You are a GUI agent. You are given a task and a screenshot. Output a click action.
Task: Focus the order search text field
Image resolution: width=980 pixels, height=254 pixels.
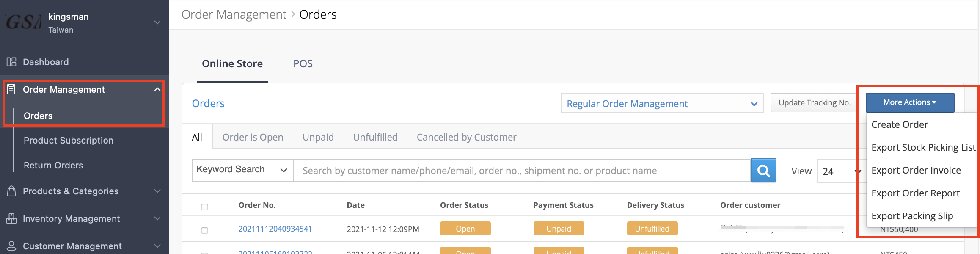tap(522, 171)
